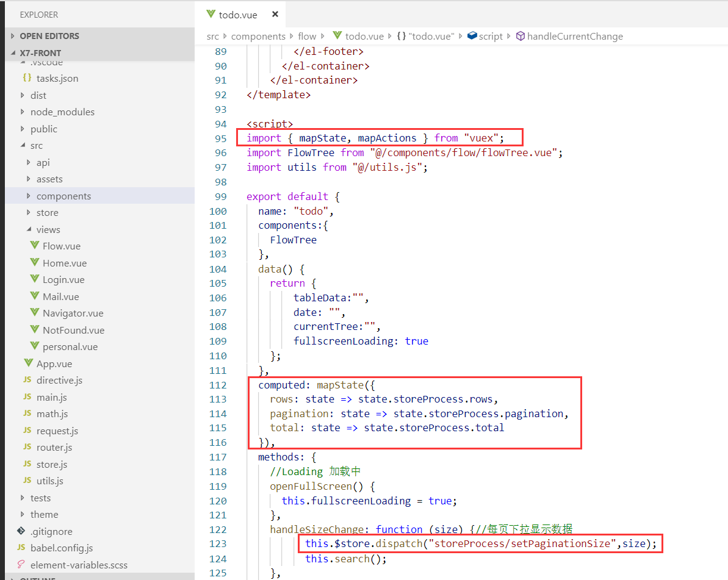728x580 pixels.
Task: Close the todo.vue editor tab
Action: (x=275, y=15)
